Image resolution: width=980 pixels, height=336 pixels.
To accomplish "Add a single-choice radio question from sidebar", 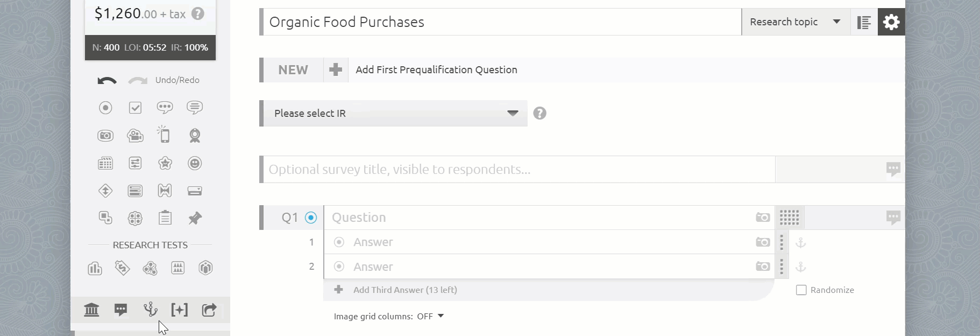I will [105, 108].
